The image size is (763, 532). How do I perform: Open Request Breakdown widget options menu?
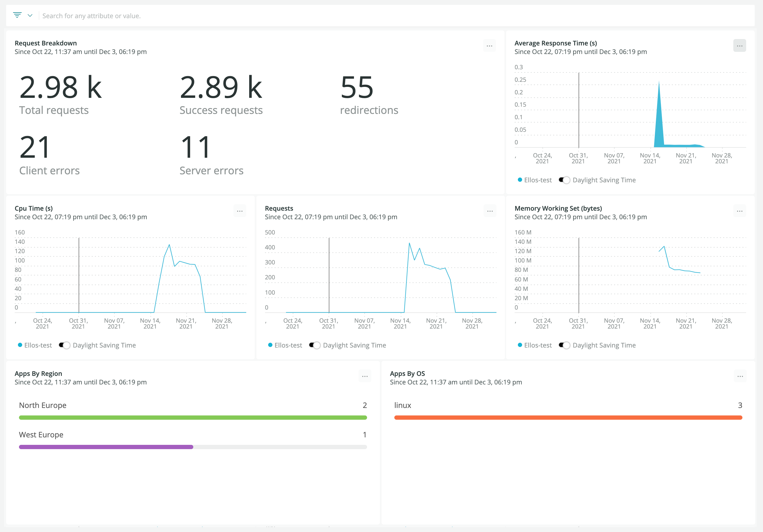pos(489,46)
